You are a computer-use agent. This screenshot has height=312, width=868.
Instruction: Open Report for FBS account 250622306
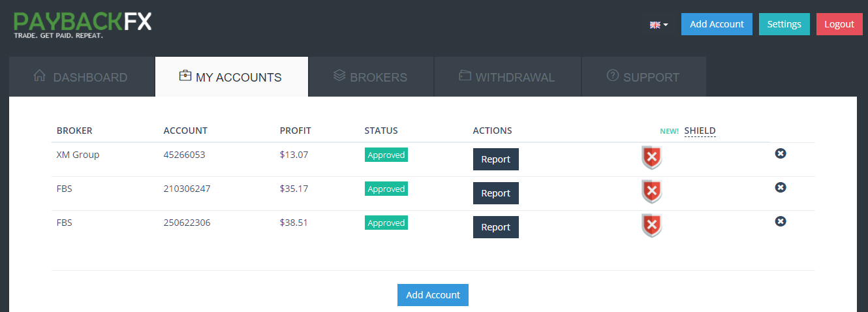[496, 227]
